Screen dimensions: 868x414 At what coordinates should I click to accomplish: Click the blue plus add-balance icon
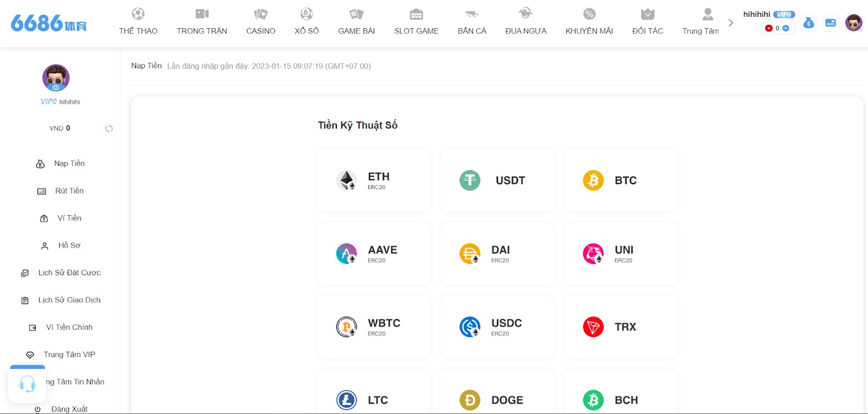click(x=786, y=28)
